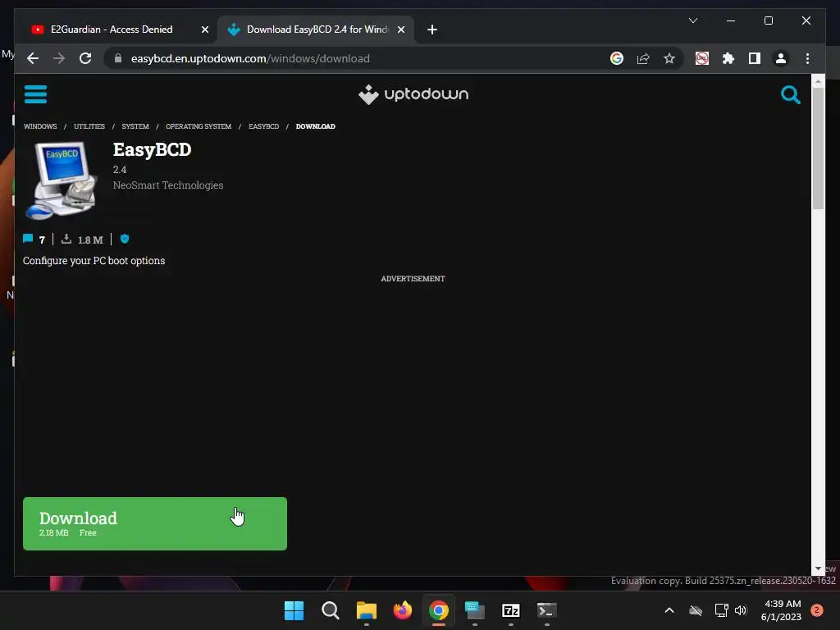Bookmark this page with the star
Image resolution: width=840 pixels, height=630 pixels.
pyautogui.click(x=669, y=58)
